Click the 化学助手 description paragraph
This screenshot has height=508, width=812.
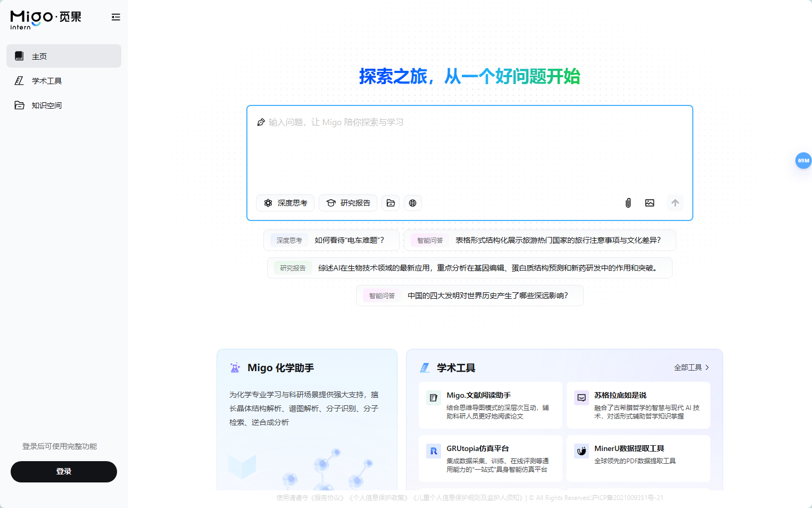(304, 408)
